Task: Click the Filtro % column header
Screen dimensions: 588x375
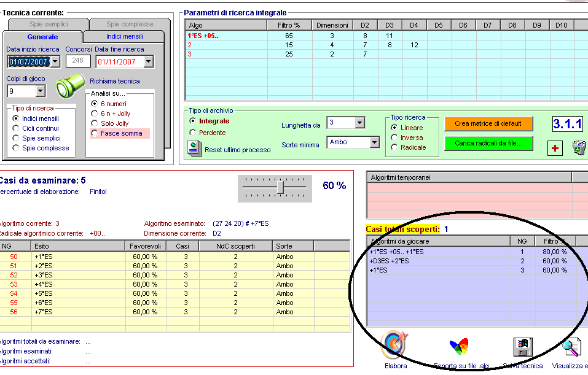Action: coord(289,25)
